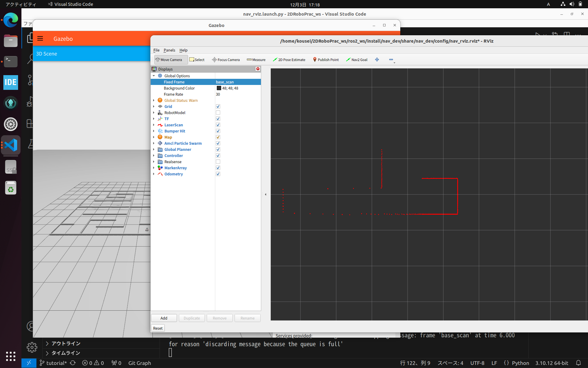Open the Panels menu in RViz
Image resolution: width=588 pixels, height=368 pixels.
169,50
